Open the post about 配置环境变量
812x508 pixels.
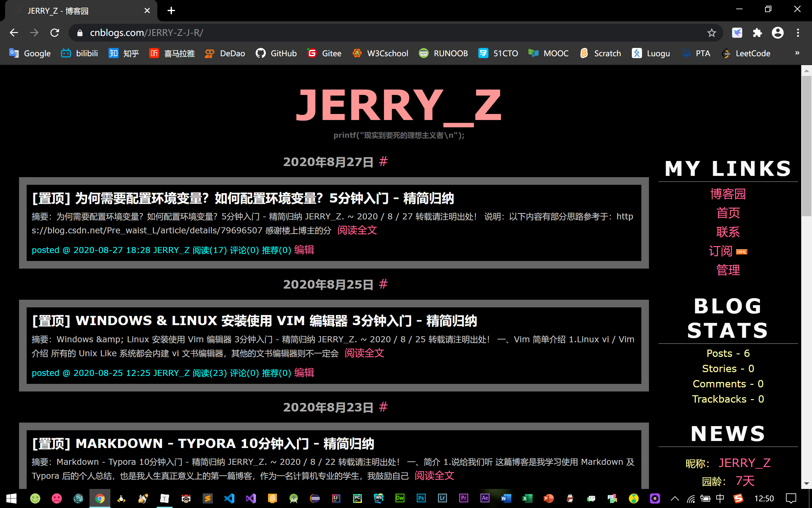click(x=243, y=198)
